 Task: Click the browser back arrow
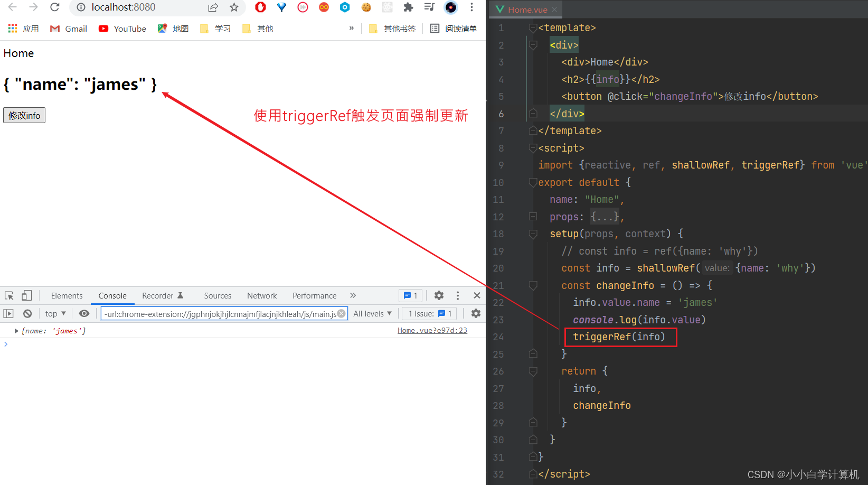12,7
